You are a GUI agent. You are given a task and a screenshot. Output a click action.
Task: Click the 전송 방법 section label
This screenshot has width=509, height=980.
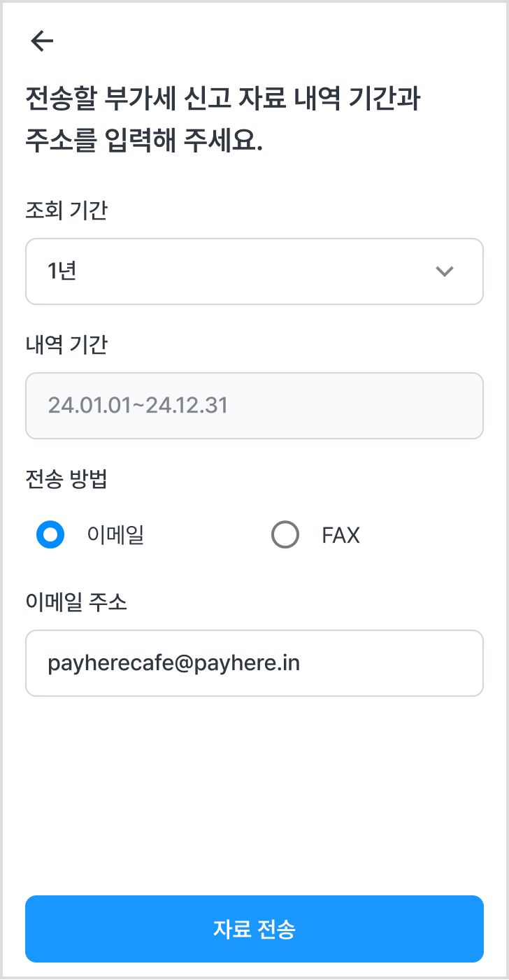(66, 480)
